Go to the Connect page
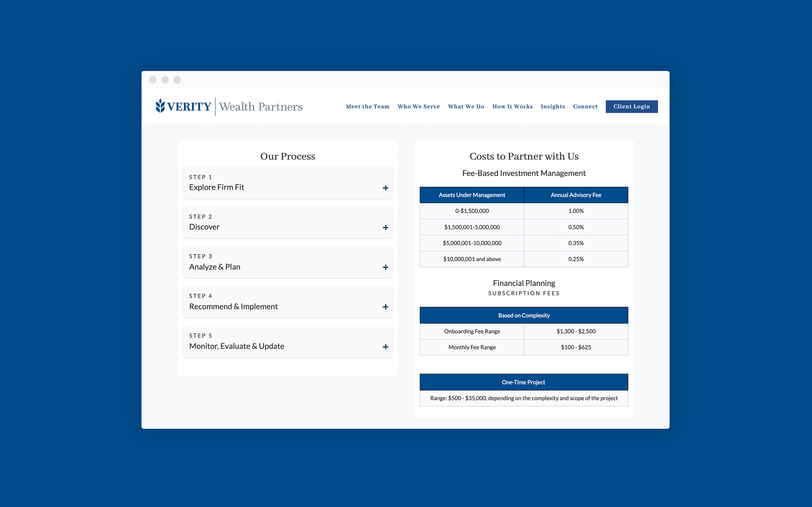This screenshot has height=507, width=812. (x=585, y=107)
